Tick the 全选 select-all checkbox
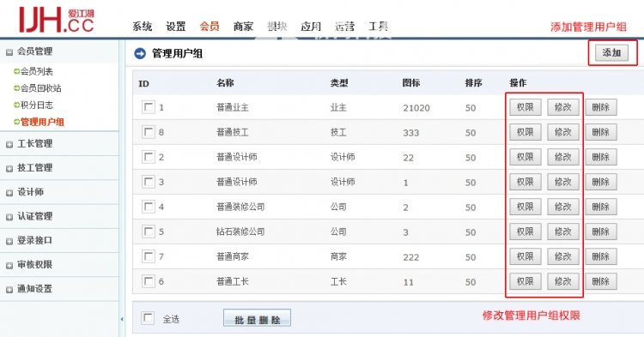The width and height of the screenshot is (644, 337). [148, 318]
